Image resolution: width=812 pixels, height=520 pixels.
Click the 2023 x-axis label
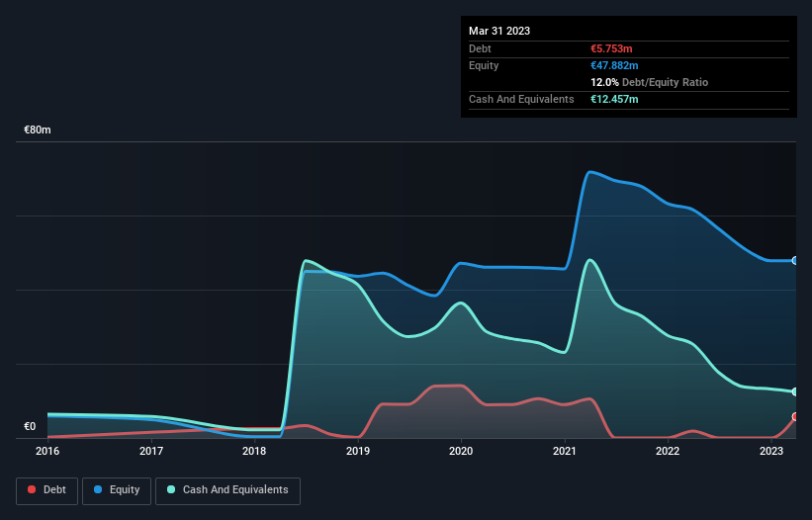pos(771,451)
